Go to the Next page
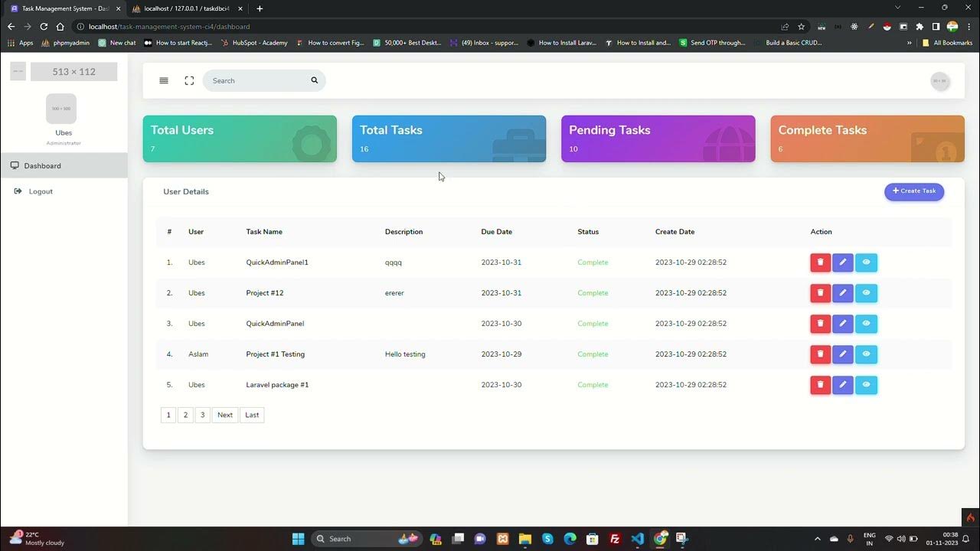980x551 pixels. tap(225, 415)
